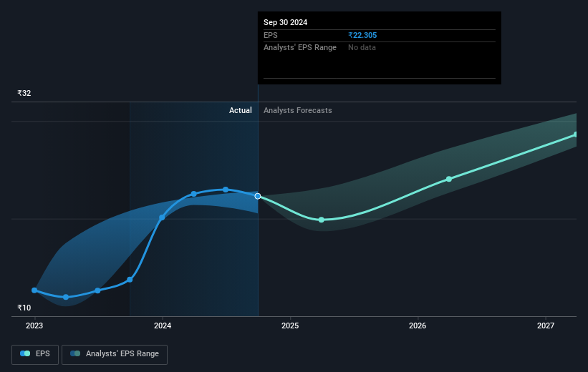Screen dimensions: 588x372
Task: Click the 'No data' analysts range value
Action: [362, 48]
